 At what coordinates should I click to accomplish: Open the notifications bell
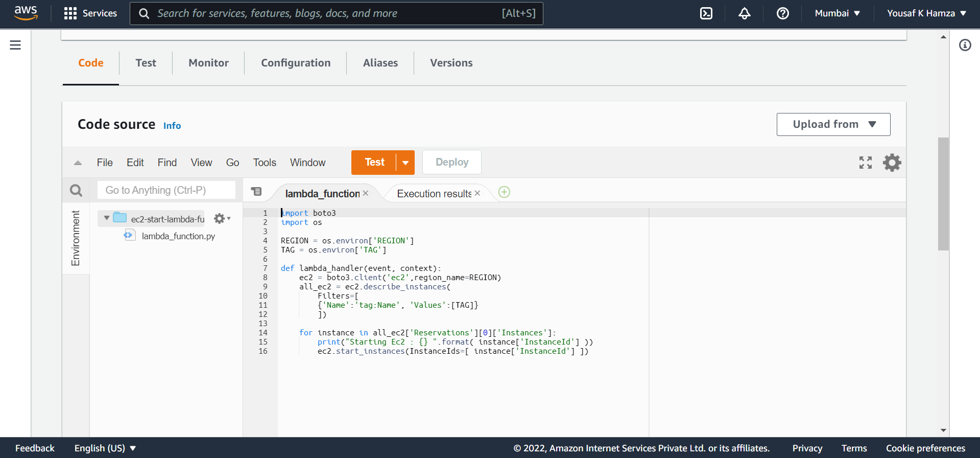pos(744,13)
